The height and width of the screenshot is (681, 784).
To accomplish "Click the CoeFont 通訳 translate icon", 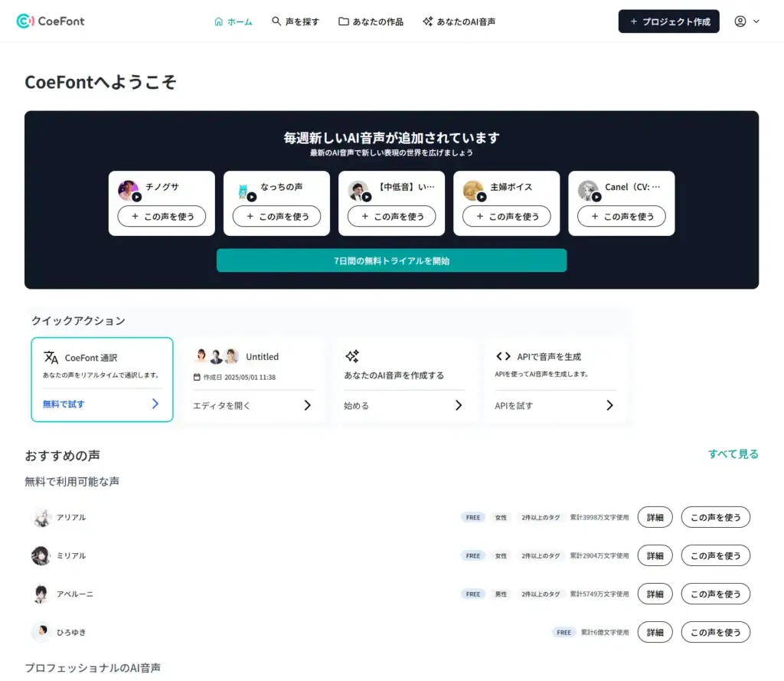I will coord(51,357).
